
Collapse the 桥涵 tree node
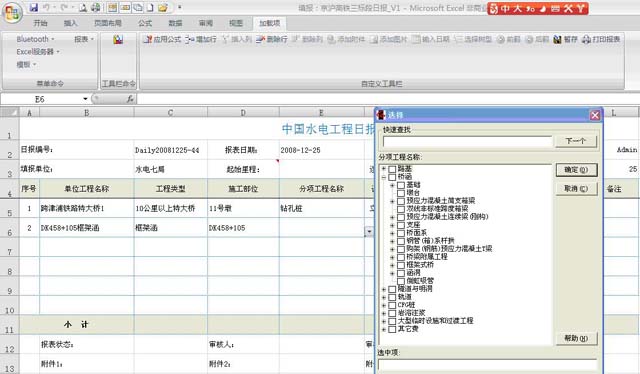(384, 177)
